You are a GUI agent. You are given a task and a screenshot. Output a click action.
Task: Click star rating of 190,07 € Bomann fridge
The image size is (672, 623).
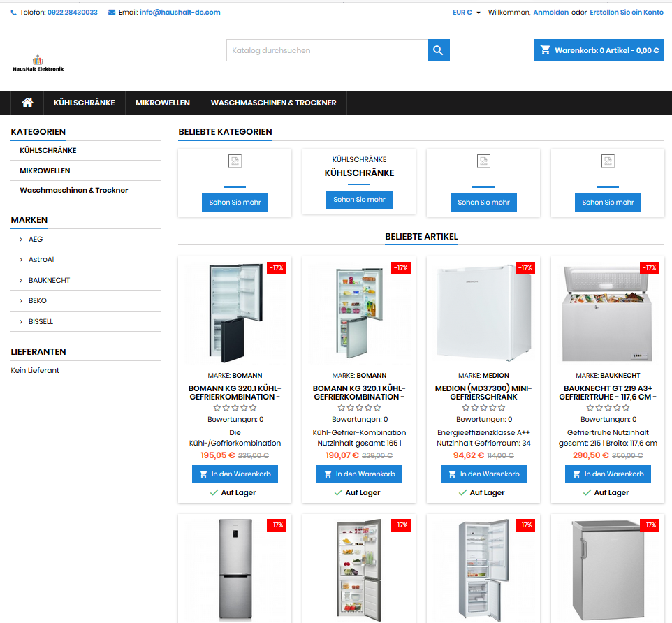[x=359, y=408]
